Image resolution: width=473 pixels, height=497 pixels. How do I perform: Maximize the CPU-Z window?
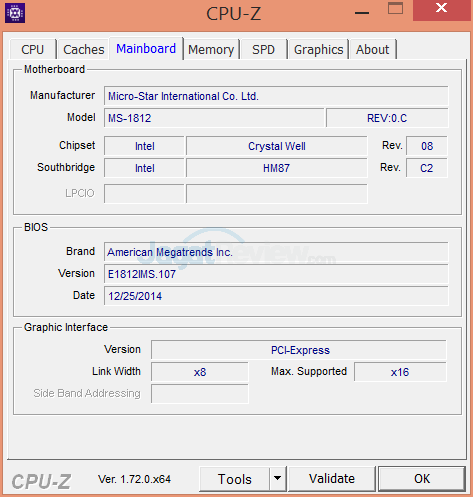395,8
